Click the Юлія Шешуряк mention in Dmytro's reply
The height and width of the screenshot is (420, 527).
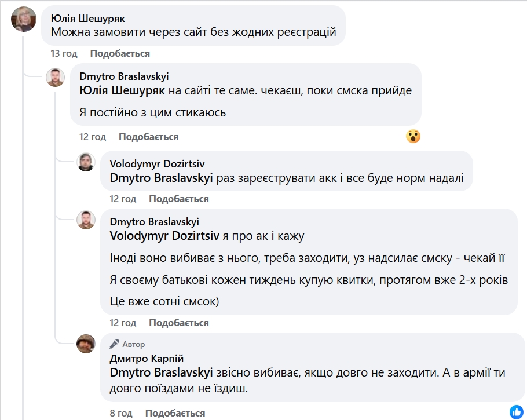pos(122,91)
